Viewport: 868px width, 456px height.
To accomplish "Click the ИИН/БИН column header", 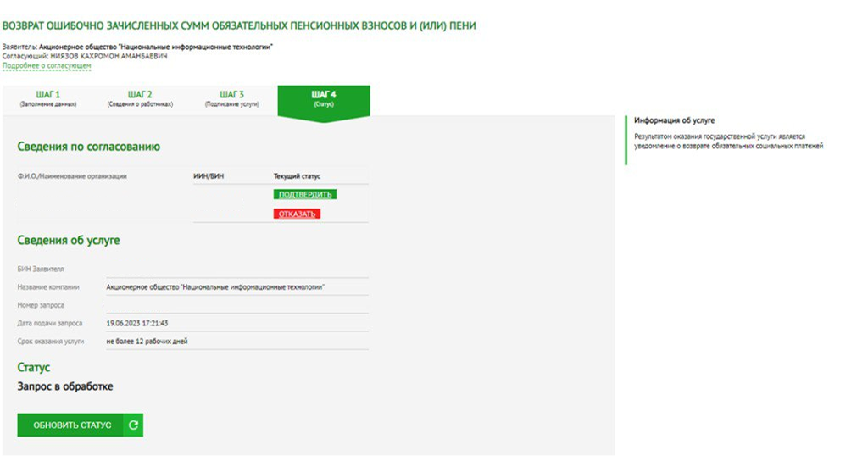I will tap(209, 176).
